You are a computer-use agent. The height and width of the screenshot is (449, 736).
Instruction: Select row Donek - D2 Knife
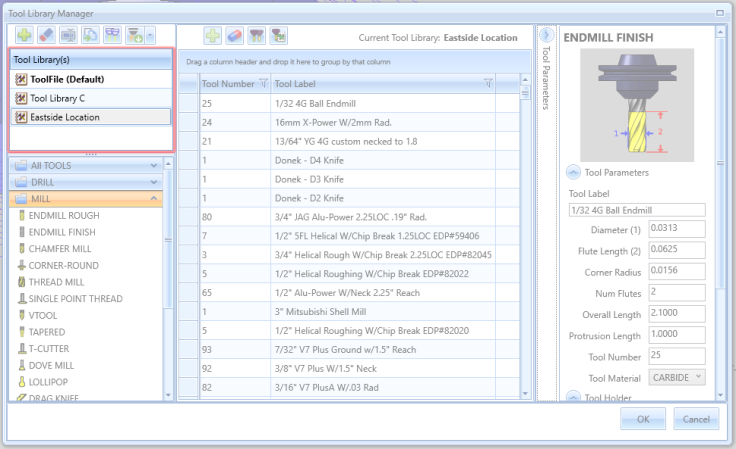point(350,198)
